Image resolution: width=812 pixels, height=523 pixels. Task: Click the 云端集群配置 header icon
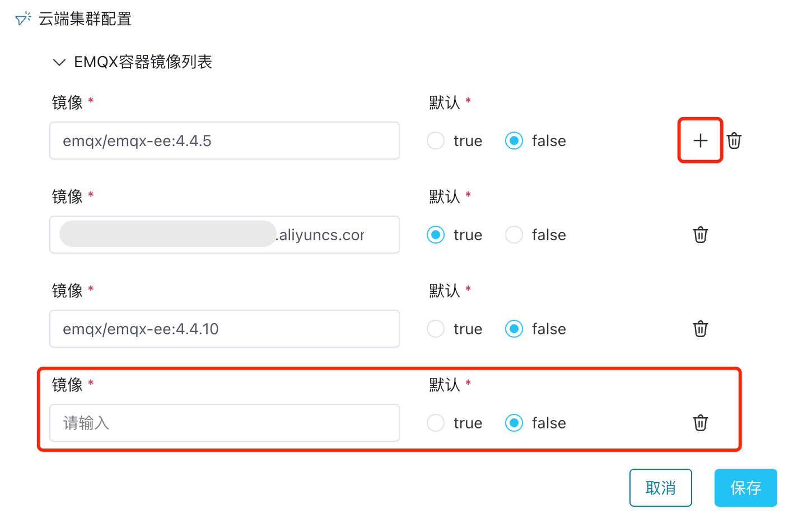[23, 19]
